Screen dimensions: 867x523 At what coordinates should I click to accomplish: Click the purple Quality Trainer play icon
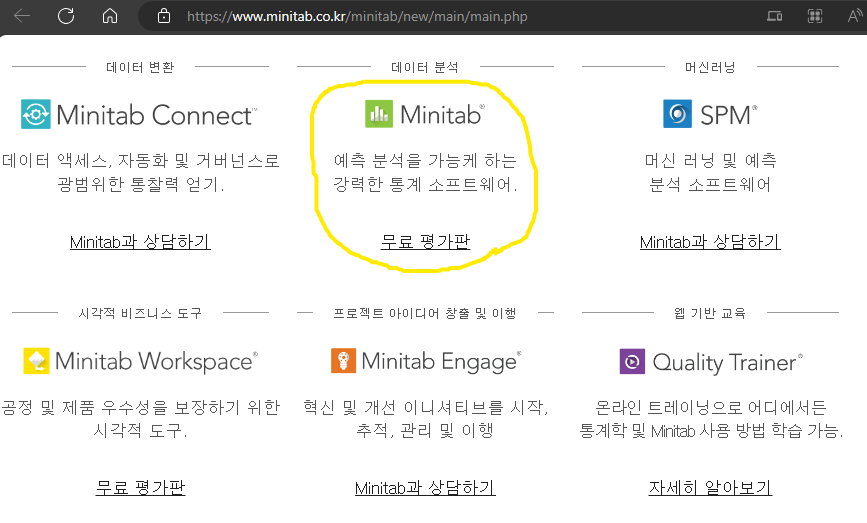coord(632,362)
